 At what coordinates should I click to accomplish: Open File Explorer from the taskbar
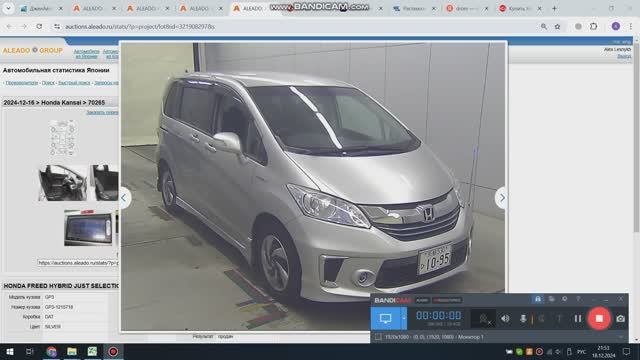tap(72, 351)
